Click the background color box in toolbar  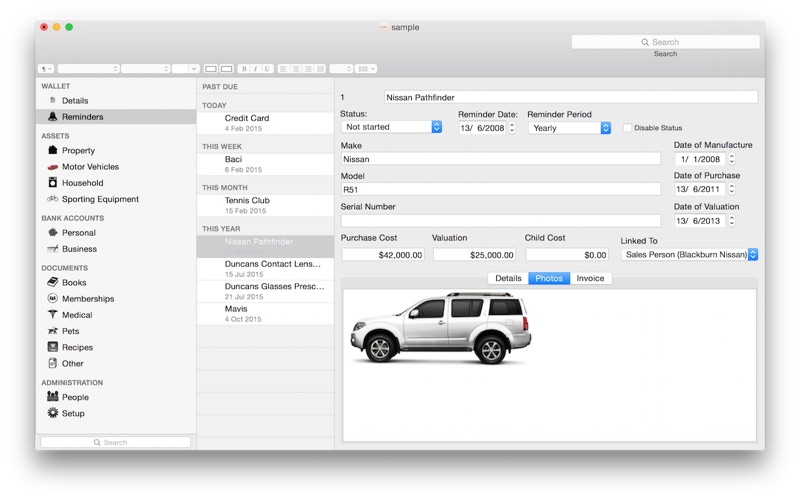coord(227,69)
